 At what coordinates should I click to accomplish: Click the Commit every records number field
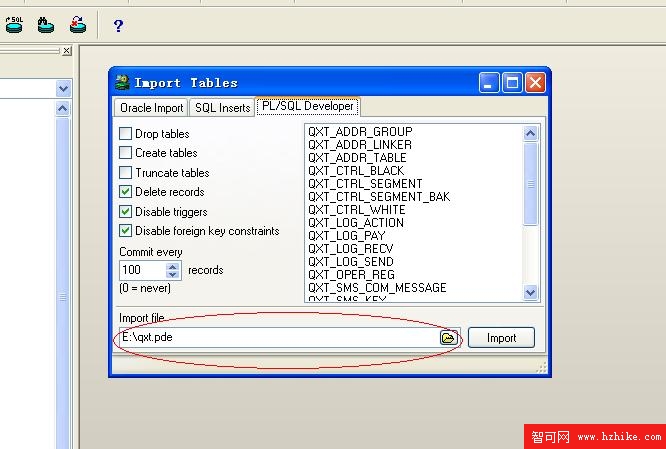click(x=143, y=270)
